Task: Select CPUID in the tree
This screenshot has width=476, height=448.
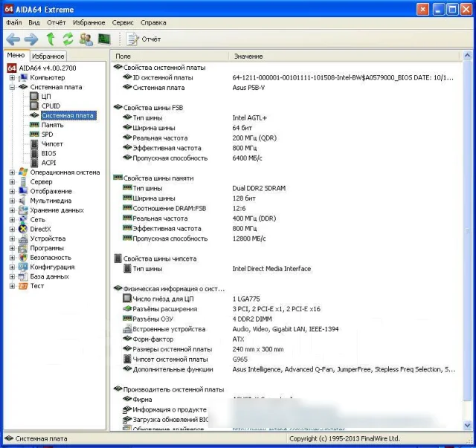Action: [51, 105]
